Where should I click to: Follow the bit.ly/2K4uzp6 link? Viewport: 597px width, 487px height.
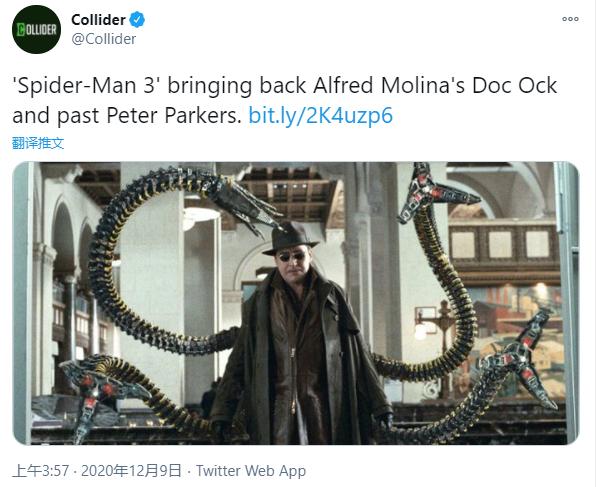(x=320, y=115)
